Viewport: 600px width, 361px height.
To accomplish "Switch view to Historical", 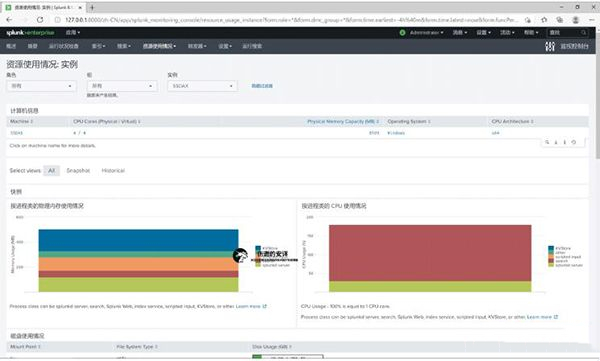I will point(113,171).
